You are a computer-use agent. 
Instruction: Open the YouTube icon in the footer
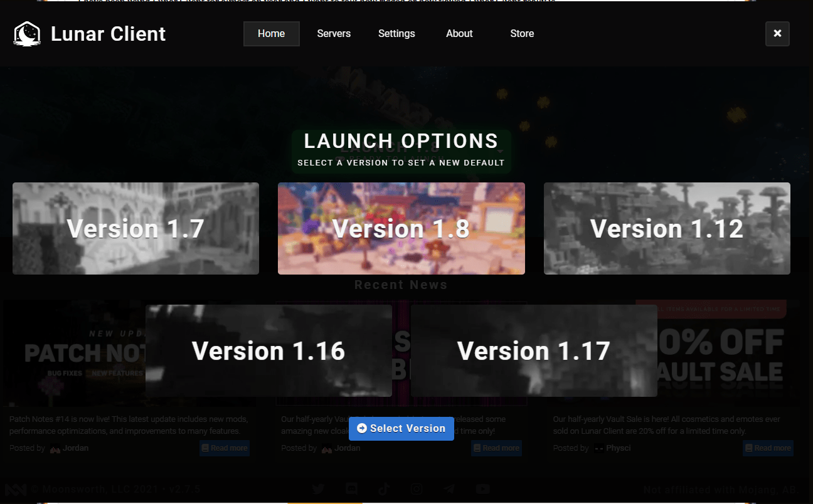pos(482,489)
